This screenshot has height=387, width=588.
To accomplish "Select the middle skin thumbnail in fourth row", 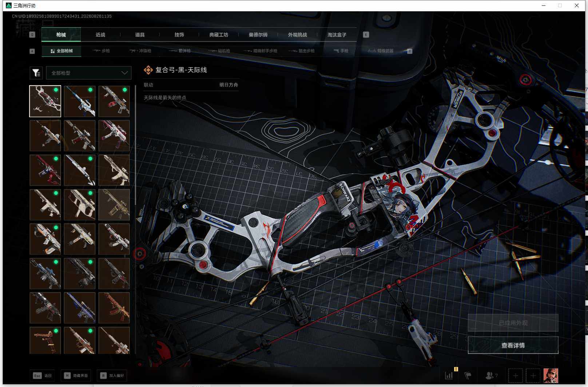I will pos(80,205).
